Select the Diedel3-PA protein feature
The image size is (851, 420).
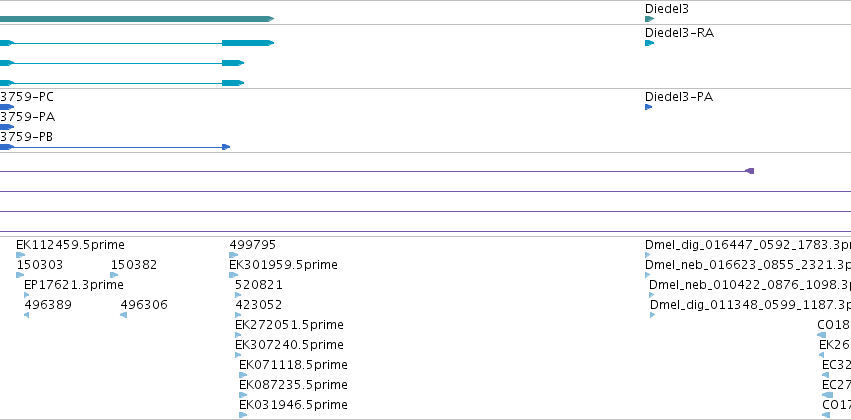(648, 107)
